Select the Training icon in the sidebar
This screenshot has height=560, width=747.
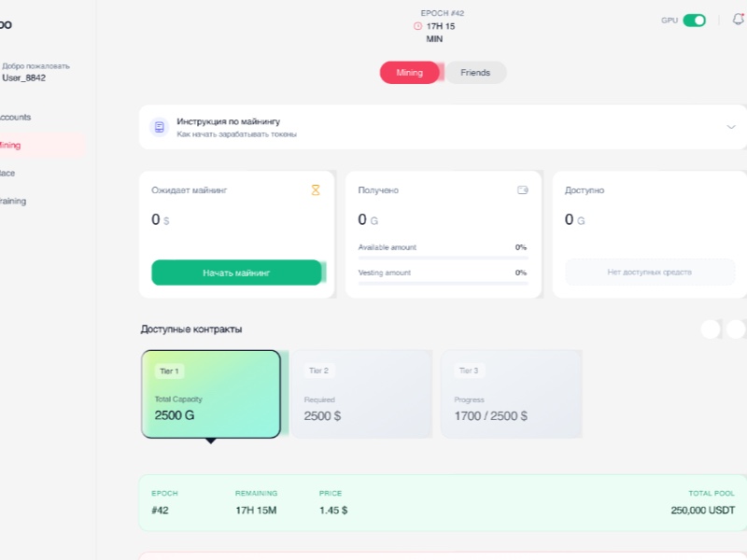pos(4,201)
